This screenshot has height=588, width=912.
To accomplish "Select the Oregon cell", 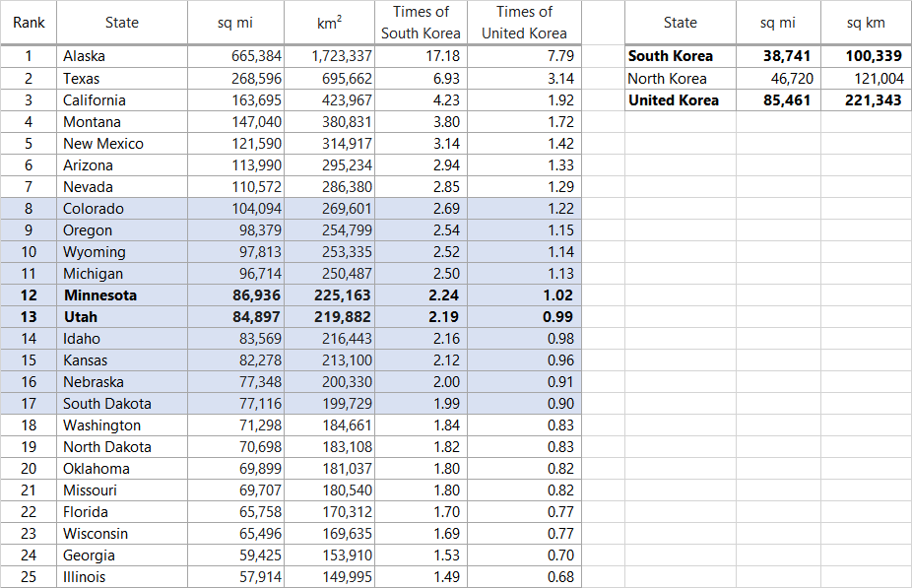I will [121, 230].
